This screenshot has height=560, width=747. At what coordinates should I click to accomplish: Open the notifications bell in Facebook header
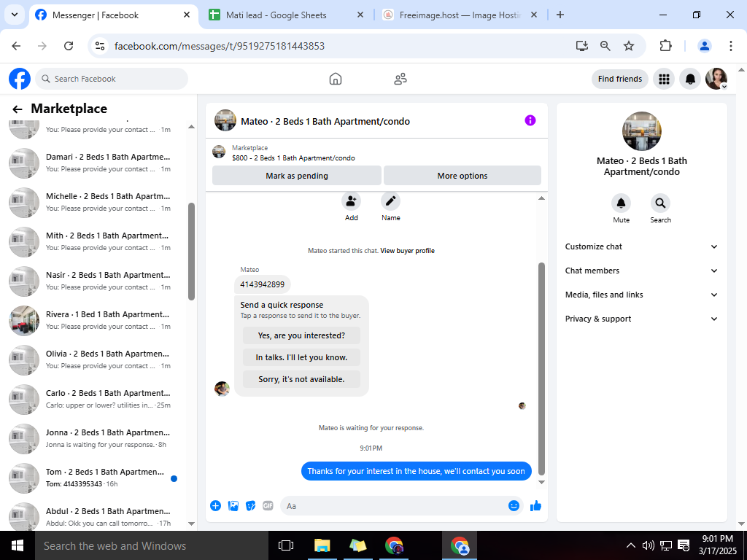(690, 79)
